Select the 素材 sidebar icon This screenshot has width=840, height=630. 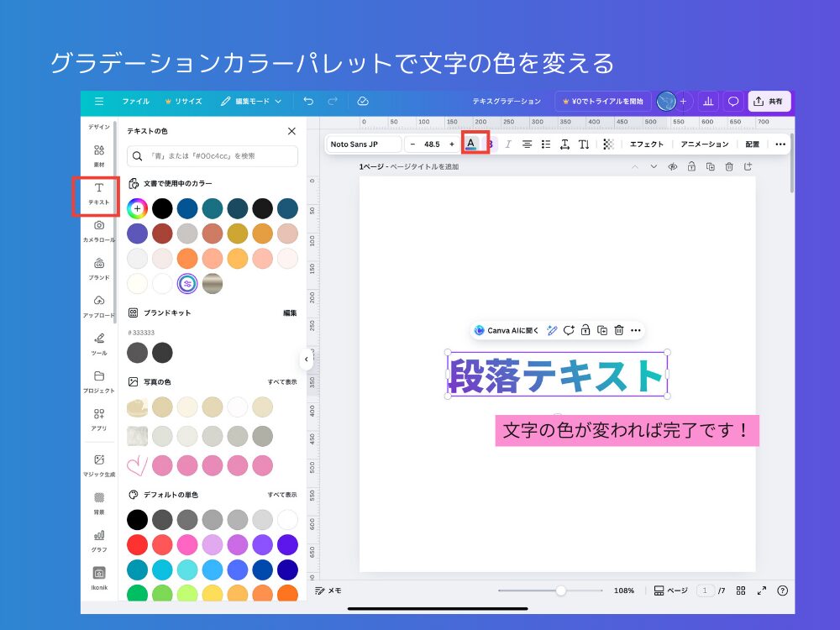[98, 155]
